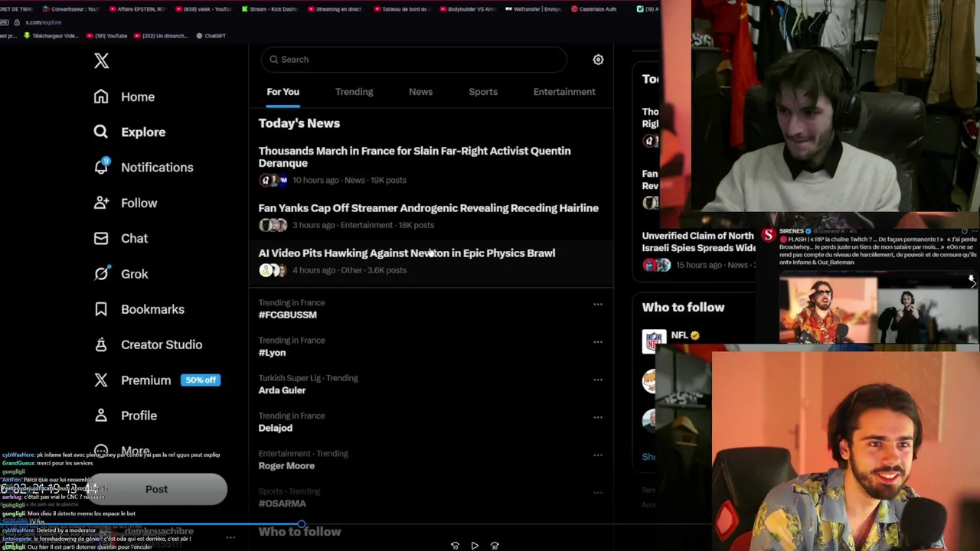Open the Hawking Against Newton story
The height and width of the screenshot is (551, 980).
[430, 261]
